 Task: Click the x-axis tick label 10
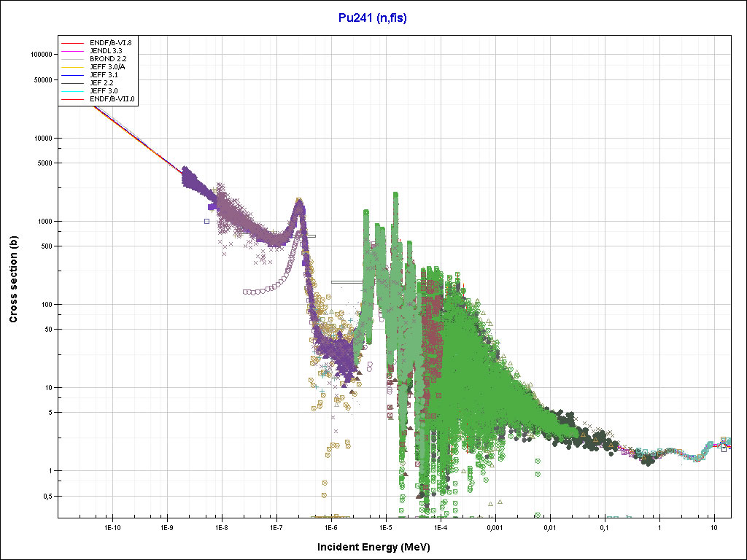click(713, 526)
